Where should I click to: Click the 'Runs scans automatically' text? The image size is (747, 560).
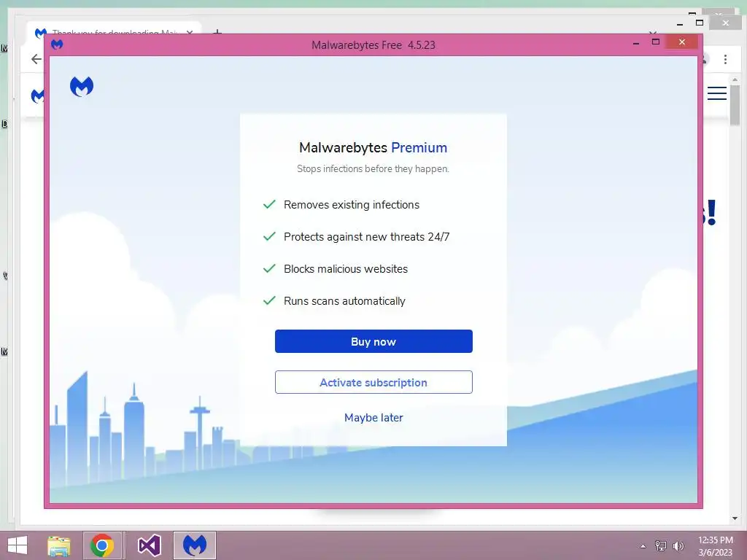(344, 301)
